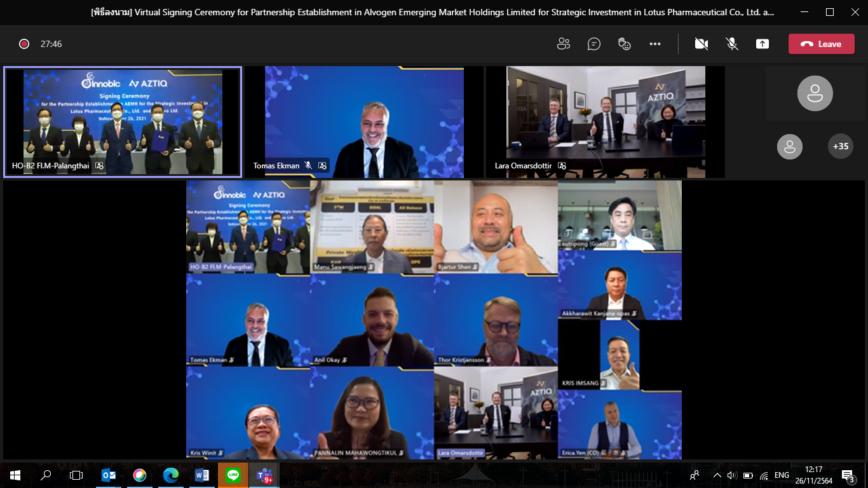Select Erica.Yen (CO) video tile

[620, 424]
